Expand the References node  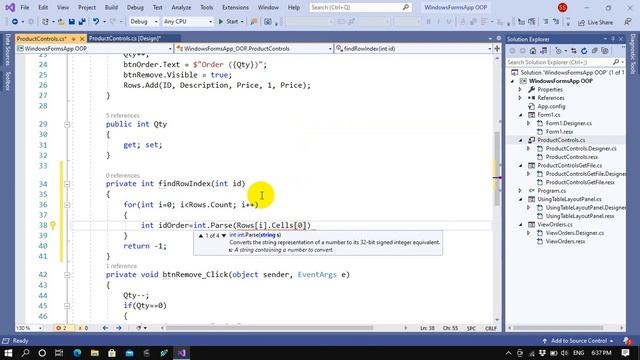point(520,98)
